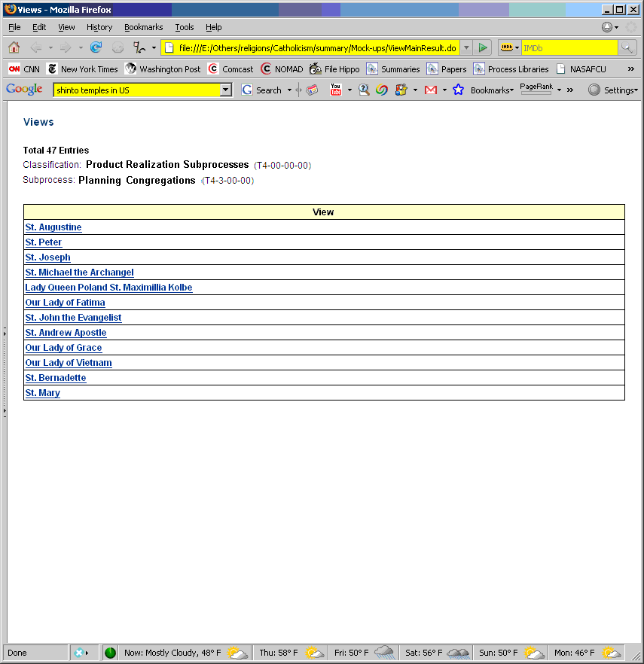Open the New York Times bookmark

[82, 69]
